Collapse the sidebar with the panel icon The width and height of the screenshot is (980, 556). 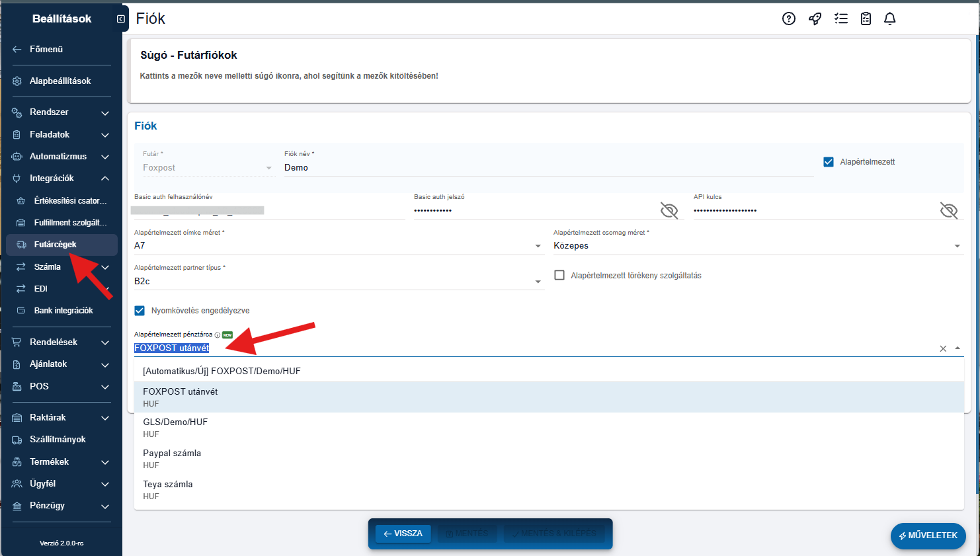120,19
